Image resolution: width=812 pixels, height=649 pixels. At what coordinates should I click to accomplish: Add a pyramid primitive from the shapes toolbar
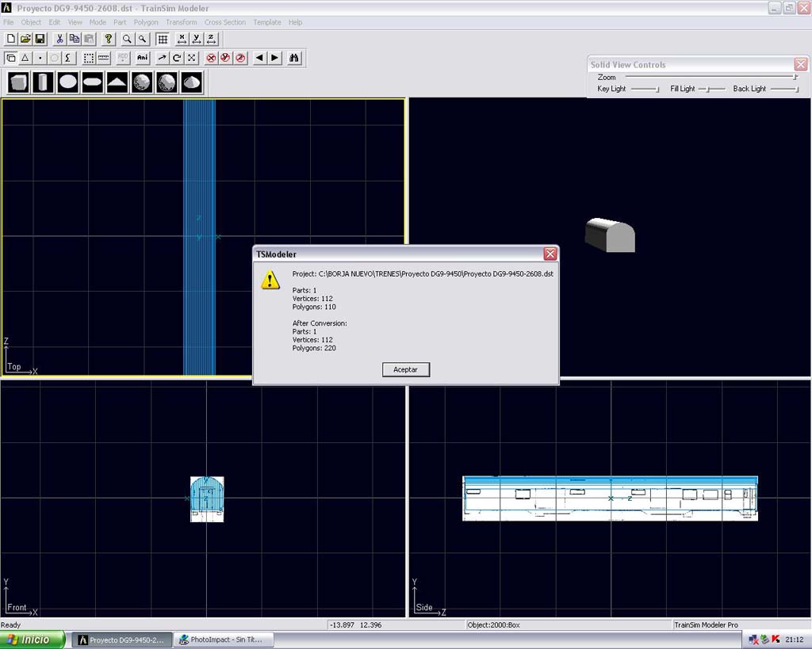[x=117, y=82]
